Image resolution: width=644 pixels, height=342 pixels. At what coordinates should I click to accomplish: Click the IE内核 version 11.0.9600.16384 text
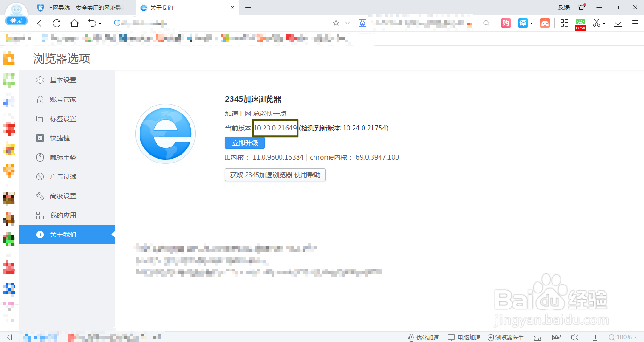click(x=264, y=157)
